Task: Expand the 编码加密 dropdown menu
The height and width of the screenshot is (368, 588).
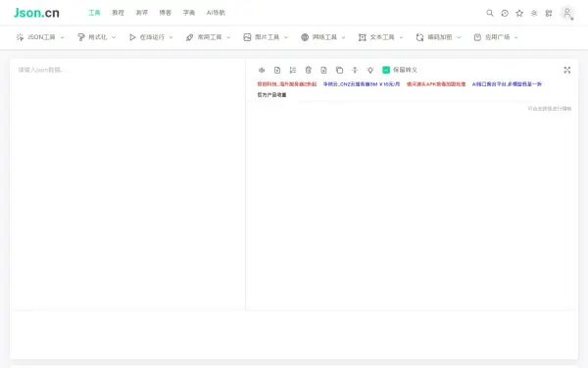Action: [x=438, y=37]
